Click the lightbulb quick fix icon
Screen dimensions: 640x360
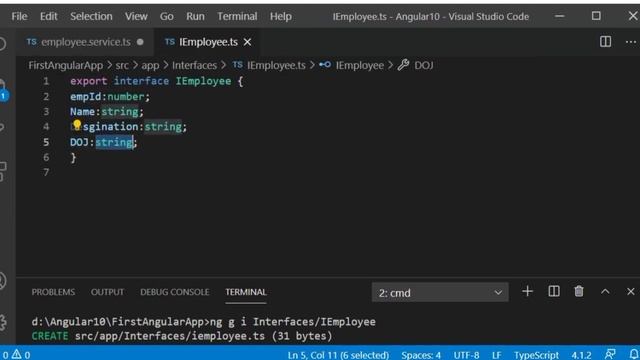77,125
